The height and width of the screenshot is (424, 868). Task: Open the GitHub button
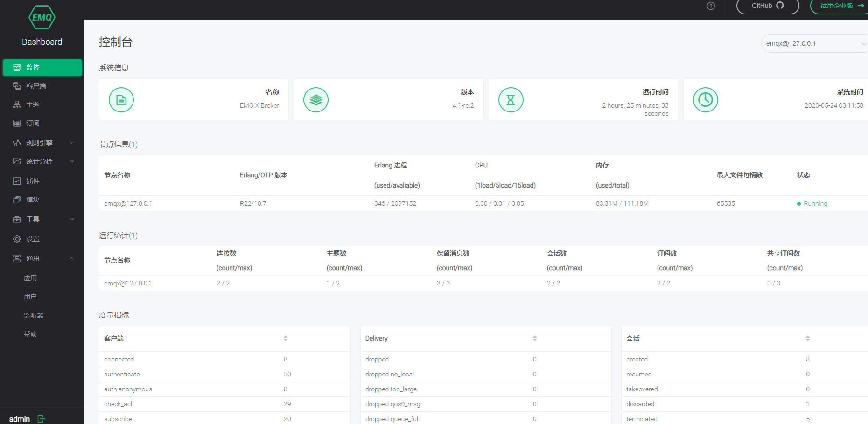click(x=768, y=6)
